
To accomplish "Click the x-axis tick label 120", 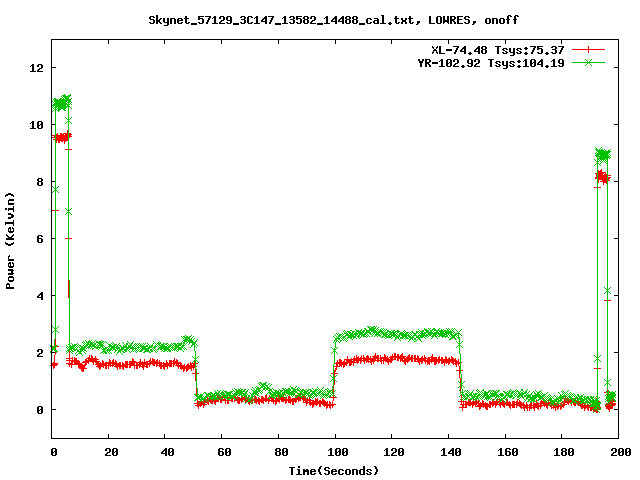I will pos(394,452).
